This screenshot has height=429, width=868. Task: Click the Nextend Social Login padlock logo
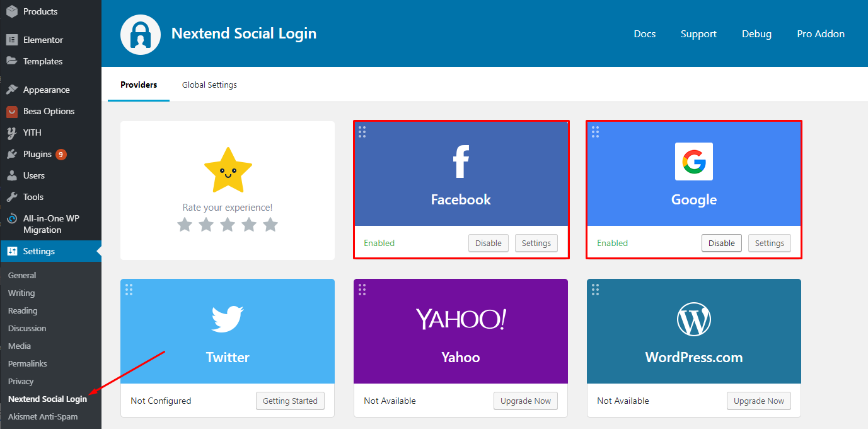[x=141, y=34]
